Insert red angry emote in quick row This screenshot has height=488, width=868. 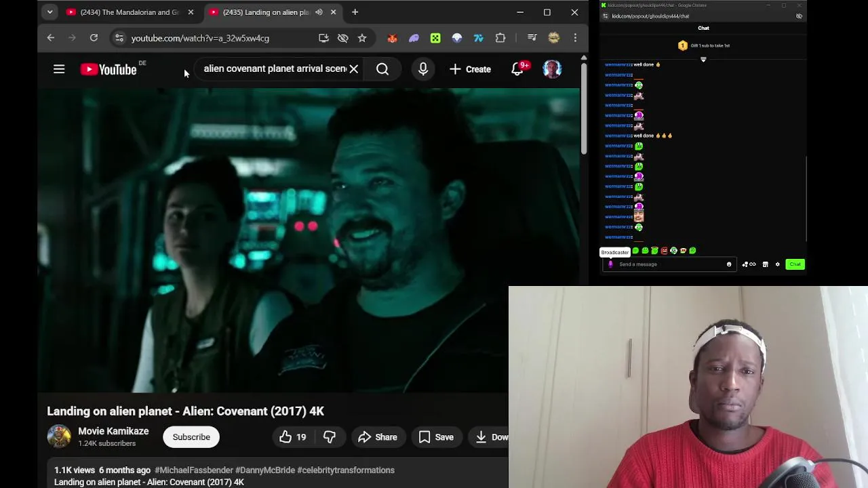click(664, 251)
